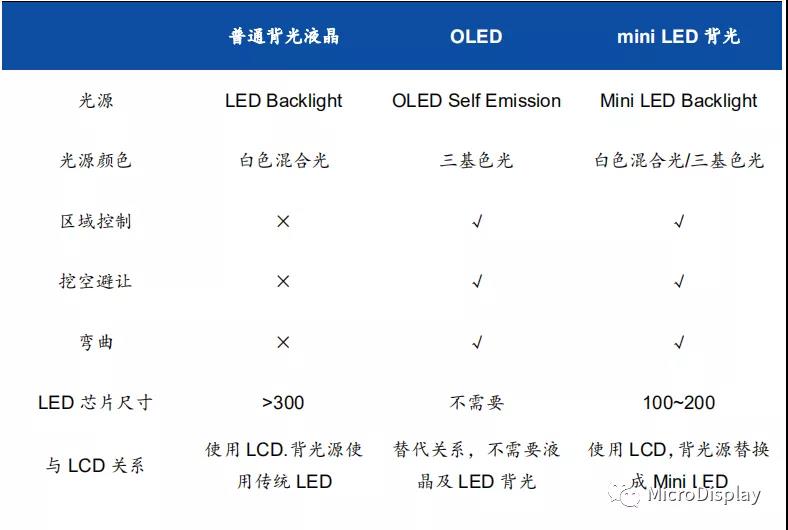Viewport: 788px width, 530px height.
Task: Click the X mark in 弯曲 row
Action: [x=283, y=342]
